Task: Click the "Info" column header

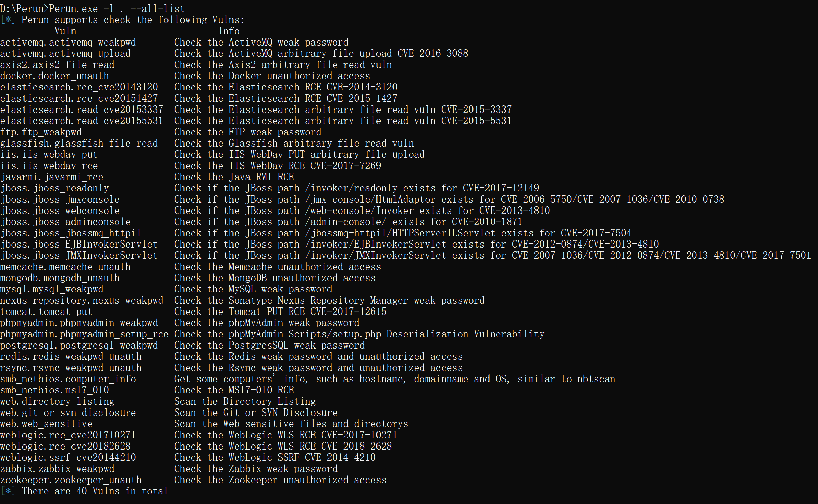Action: [x=229, y=31]
